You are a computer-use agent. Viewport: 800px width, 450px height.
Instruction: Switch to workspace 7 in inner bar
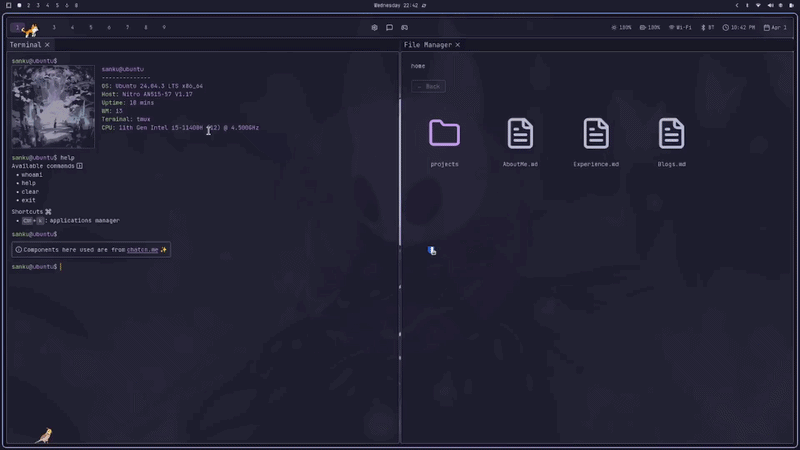pos(128,28)
